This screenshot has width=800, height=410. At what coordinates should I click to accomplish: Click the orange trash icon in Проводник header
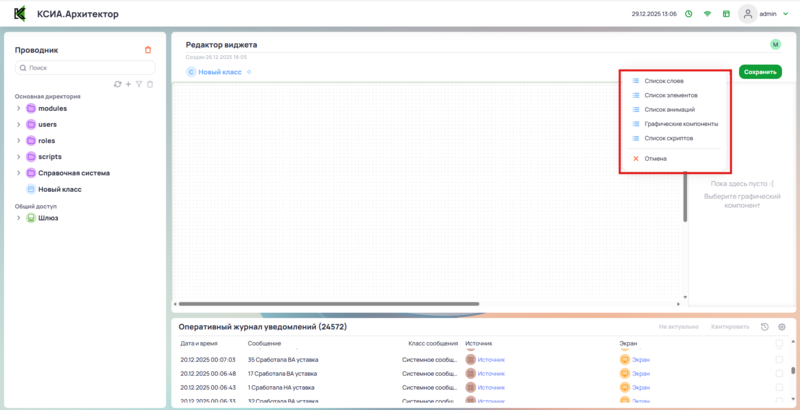pyautogui.click(x=148, y=49)
